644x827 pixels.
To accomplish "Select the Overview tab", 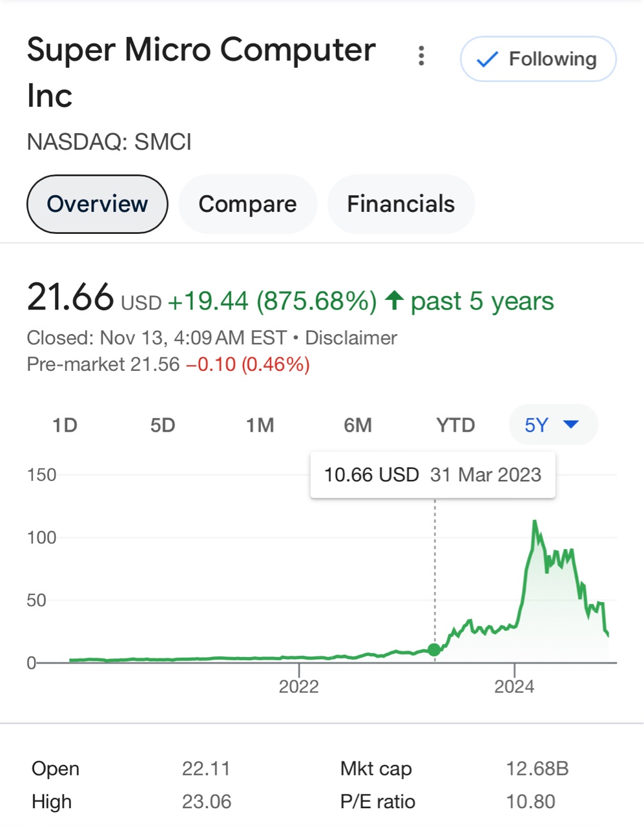I will (98, 204).
